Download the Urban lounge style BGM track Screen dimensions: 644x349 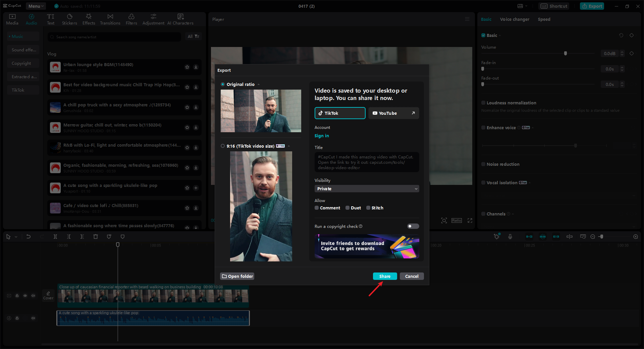point(196,67)
